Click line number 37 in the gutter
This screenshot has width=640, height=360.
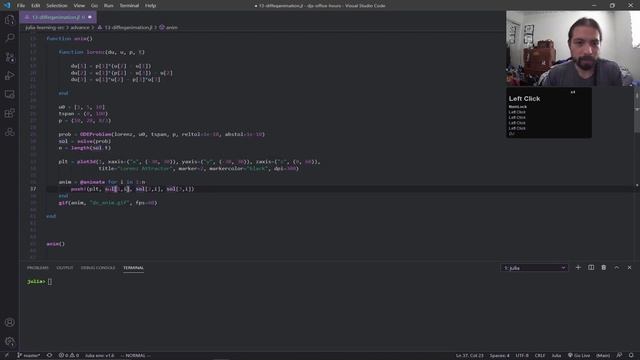pyautogui.click(x=33, y=189)
